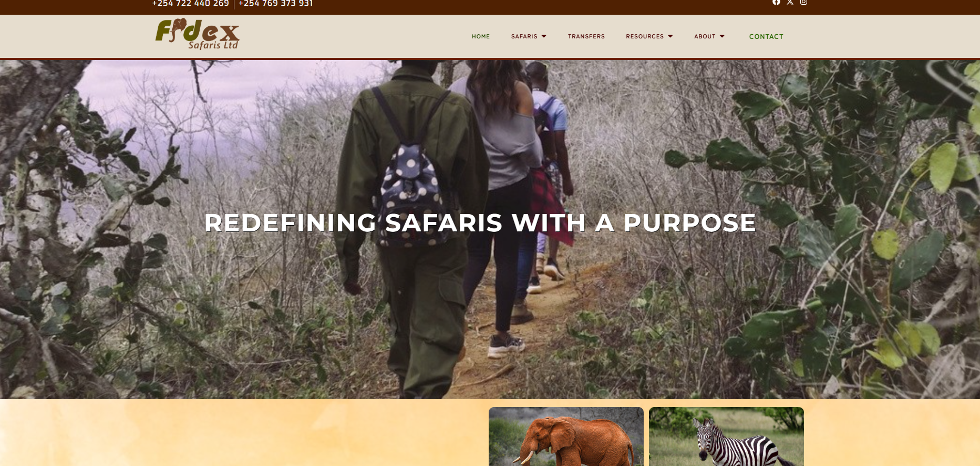This screenshot has height=466, width=980.
Task: Expand the ABOUT dropdown chevron
Action: click(x=723, y=36)
